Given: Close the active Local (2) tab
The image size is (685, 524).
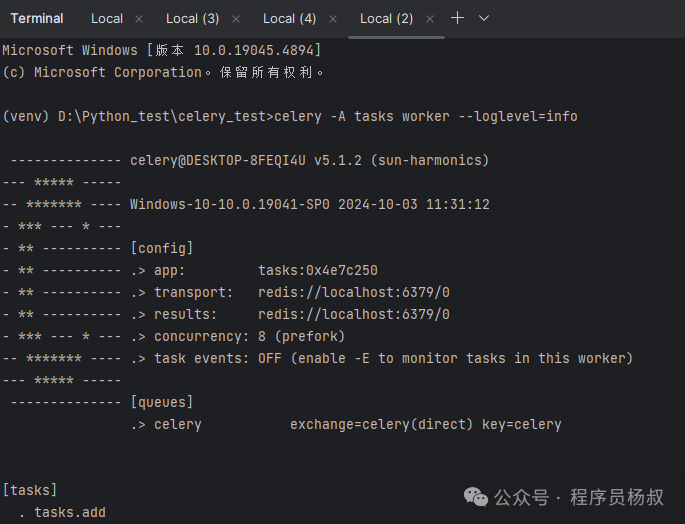Looking at the screenshot, I should point(430,19).
